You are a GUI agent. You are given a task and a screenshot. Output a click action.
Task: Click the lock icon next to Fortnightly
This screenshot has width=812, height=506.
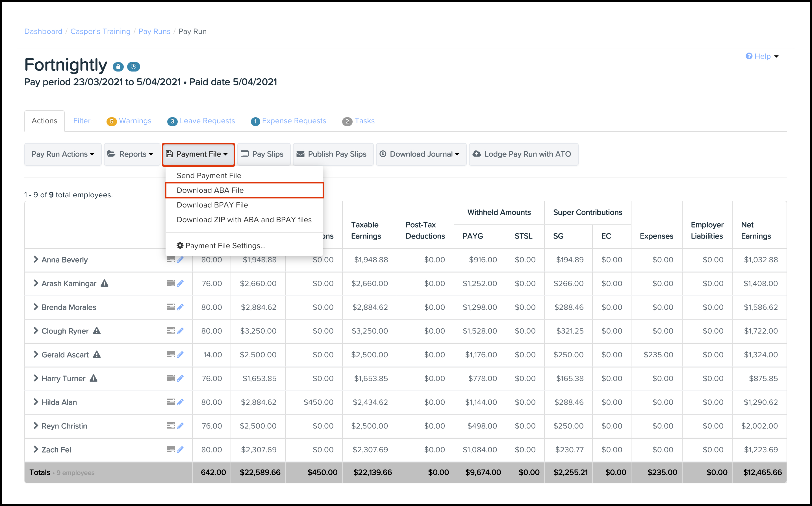click(x=118, y=67)
